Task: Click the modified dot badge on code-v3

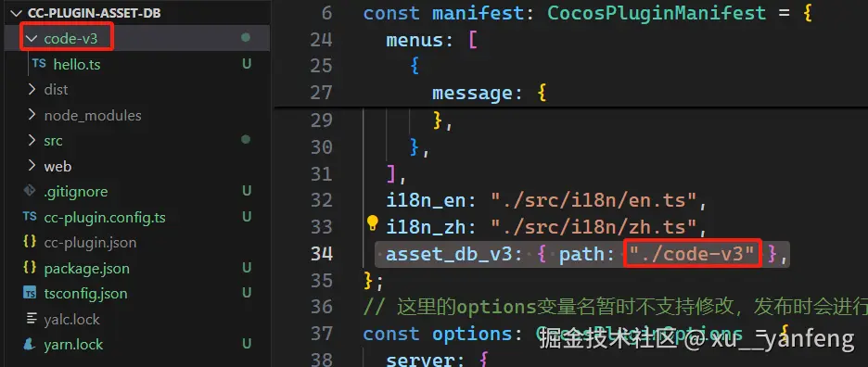Action: (x=246, y=38)
